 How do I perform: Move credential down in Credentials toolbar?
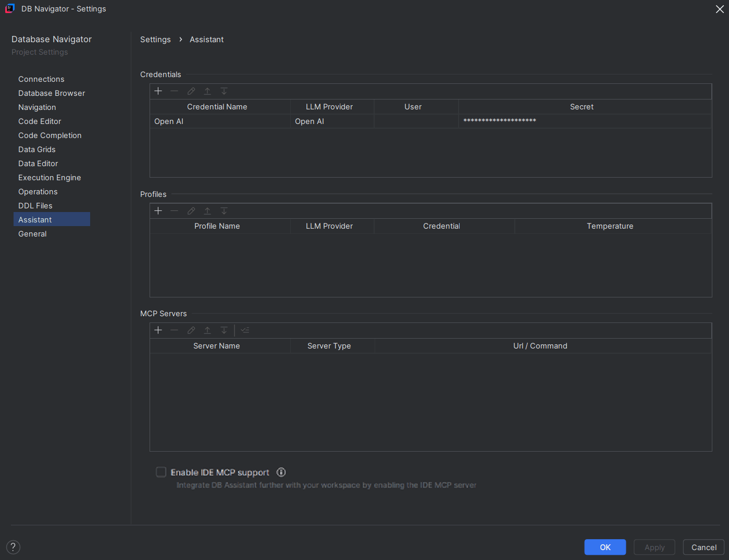tap(224, 91)
